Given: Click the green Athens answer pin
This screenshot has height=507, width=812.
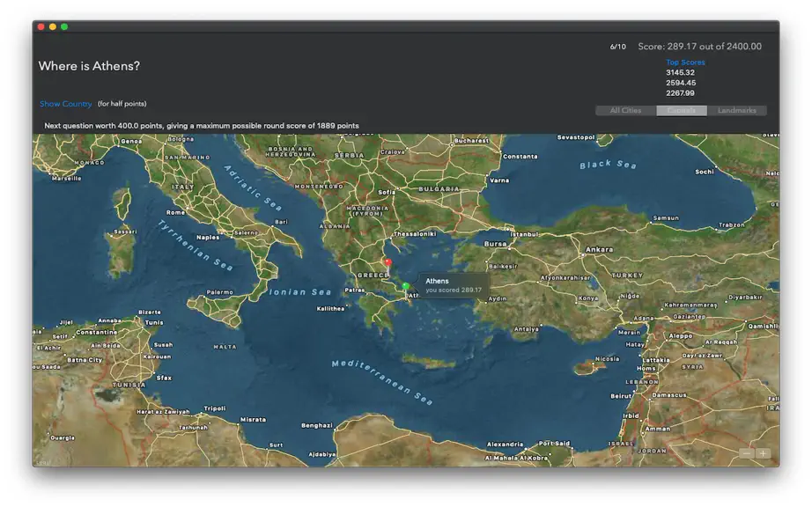Looking at the screenshot, I should 406,288.
